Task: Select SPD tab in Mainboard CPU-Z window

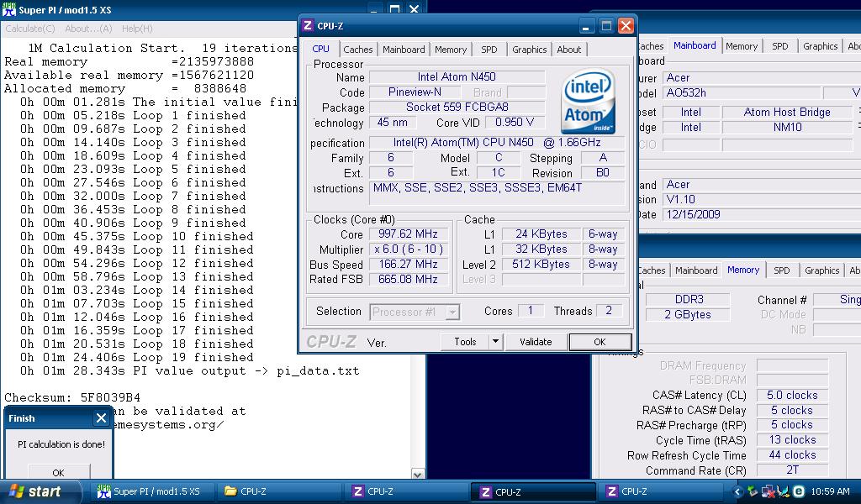Action: click(779, 46)
